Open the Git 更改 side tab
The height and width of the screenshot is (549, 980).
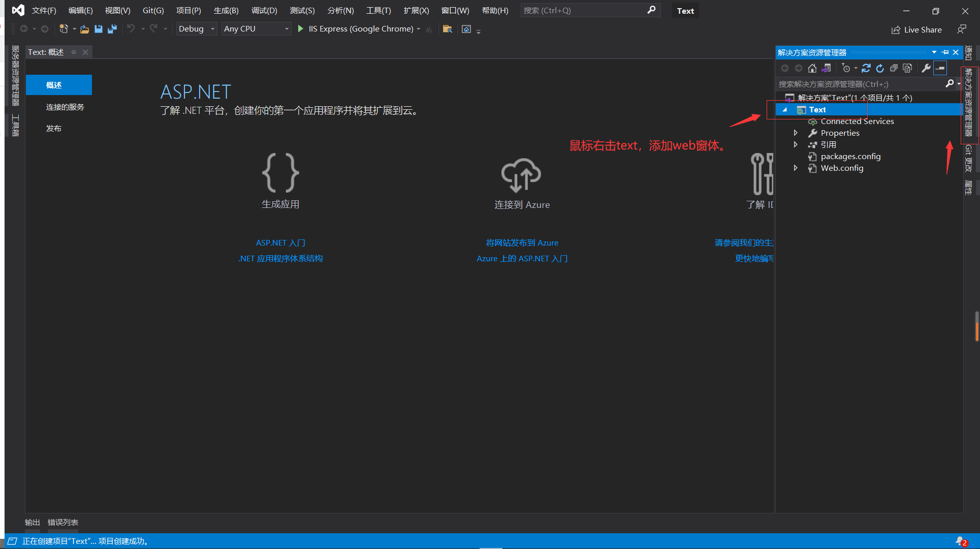[x=968, y=158]
